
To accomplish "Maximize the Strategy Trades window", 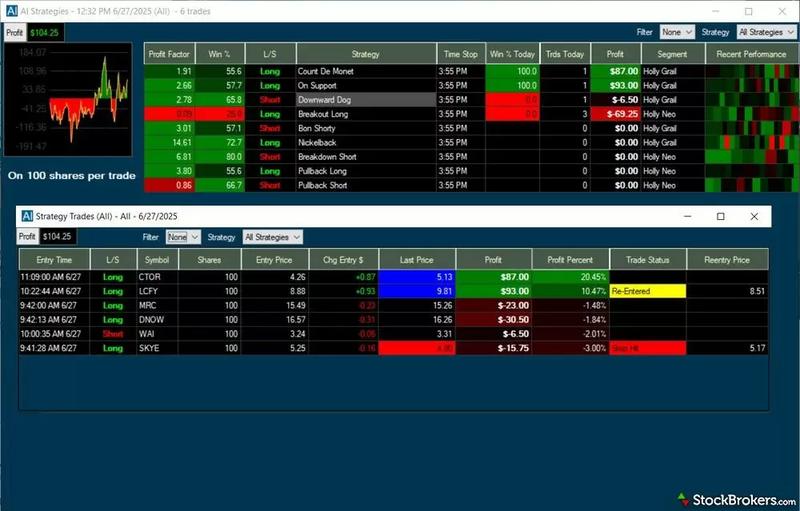I will 720,216.
